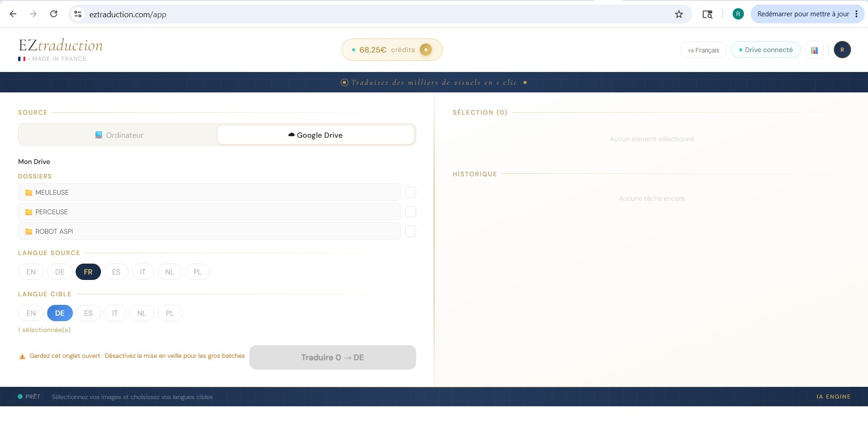Open Chrome profile R avatar
The height and width of the screenshot is (438, 868).
click(x=738, y=14)
